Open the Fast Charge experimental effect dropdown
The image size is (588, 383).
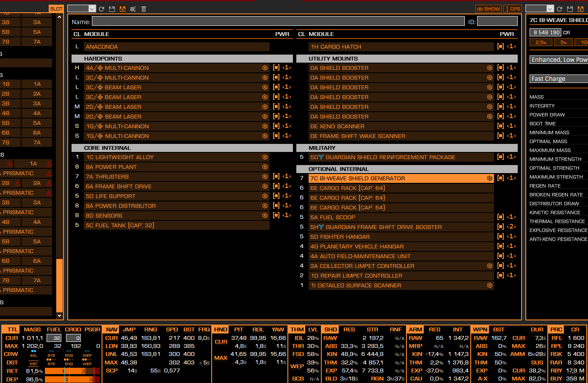pyautogui.click(x=559, y=79)
